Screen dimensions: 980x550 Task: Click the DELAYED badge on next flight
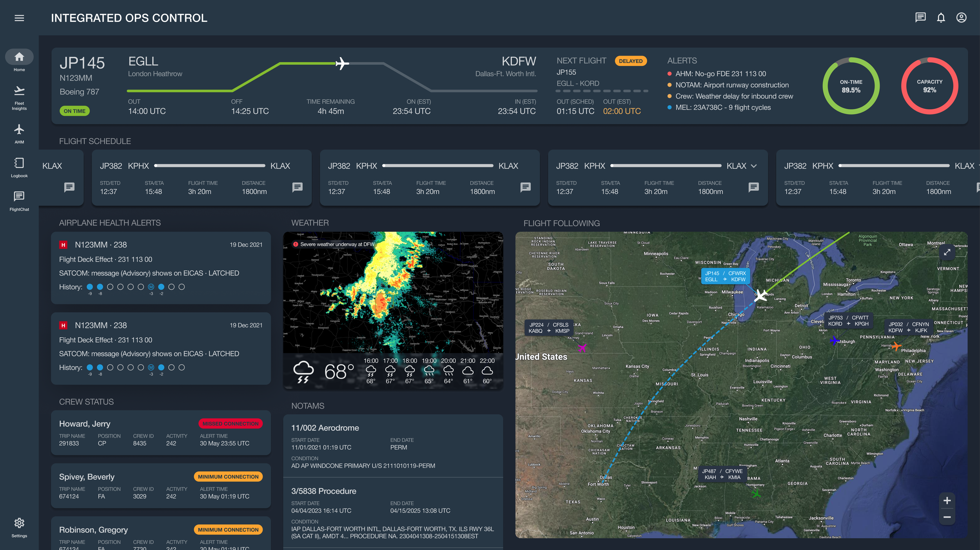pyautogui.click(x=630, y=61)
